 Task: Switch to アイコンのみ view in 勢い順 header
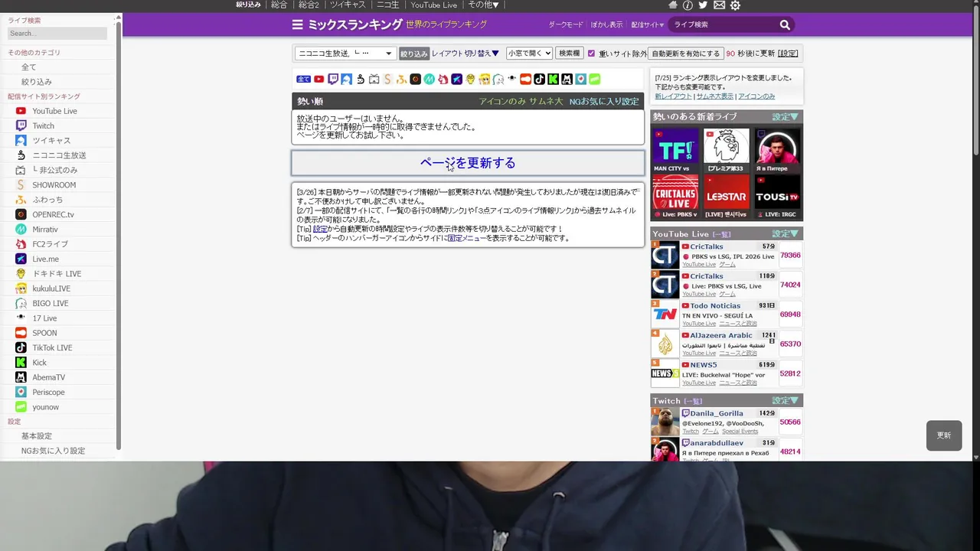[502, 101]
